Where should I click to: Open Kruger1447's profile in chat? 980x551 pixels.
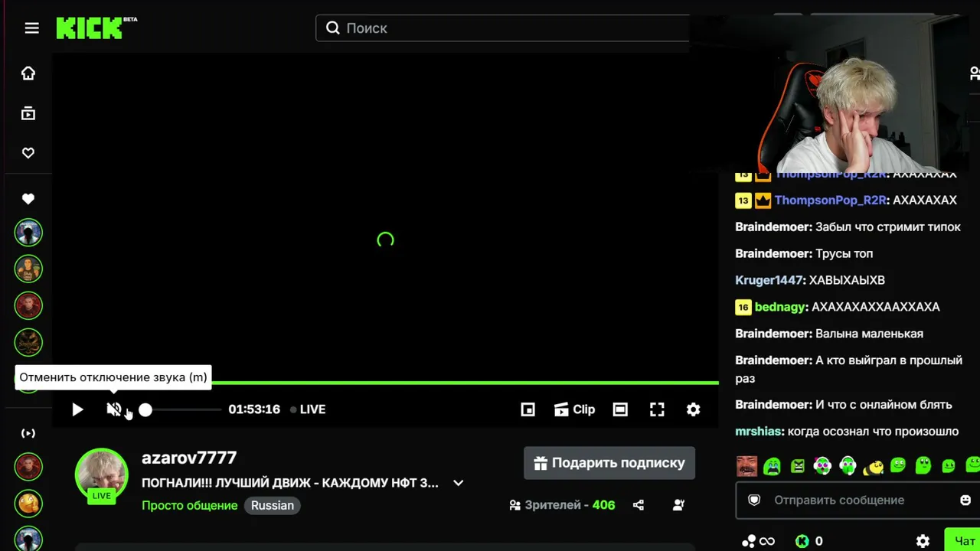pyautogui.click(x=769, y=280)
